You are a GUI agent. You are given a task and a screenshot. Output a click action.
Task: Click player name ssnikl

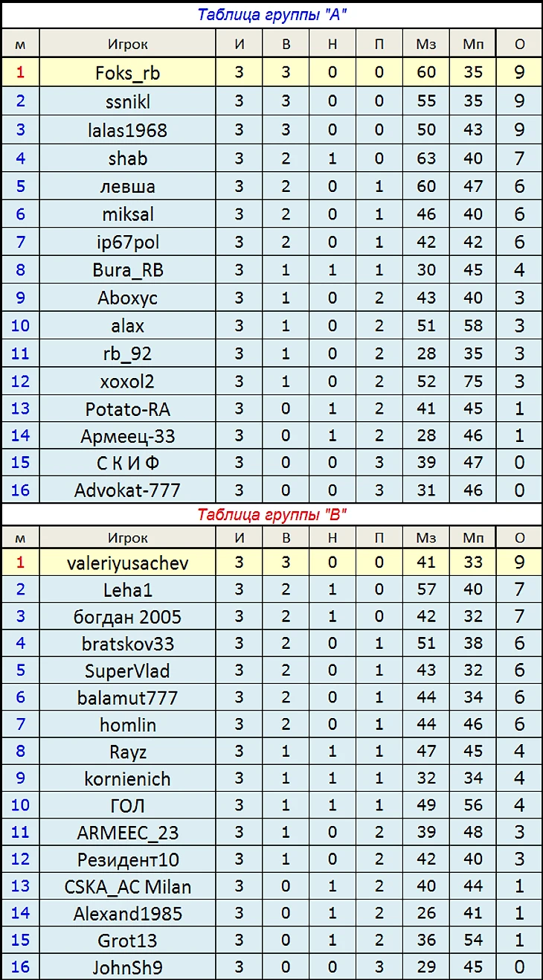(x=127, y=101)
